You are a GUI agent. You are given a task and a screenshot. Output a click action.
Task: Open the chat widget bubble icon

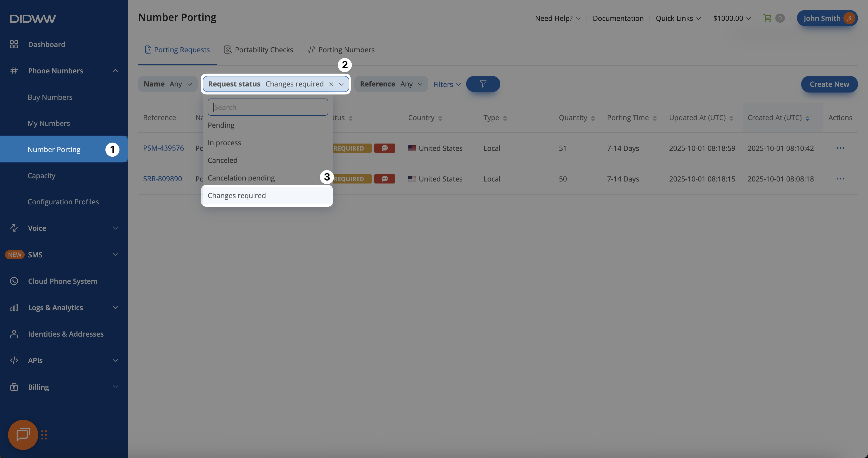(23, 434)
